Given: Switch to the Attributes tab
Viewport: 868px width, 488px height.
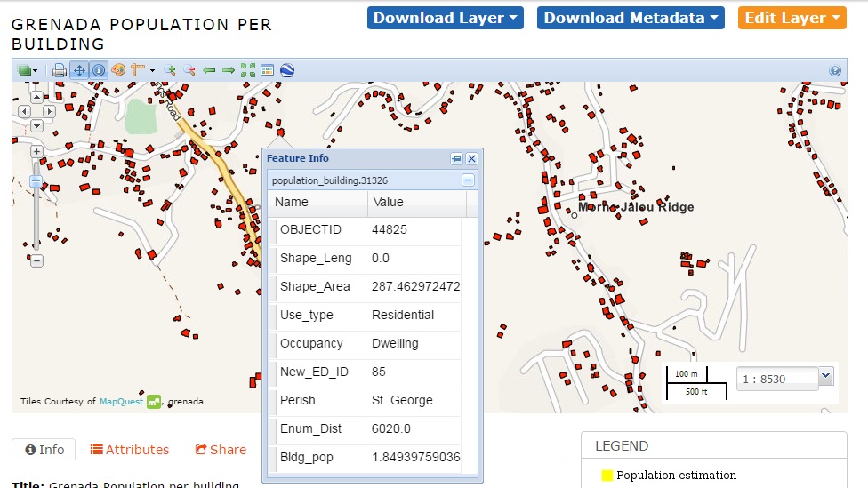Looking at the screenshot, I should click(130, 450).
